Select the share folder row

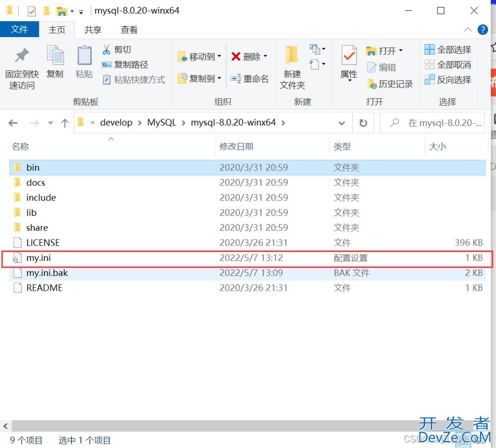[x=248, y=228]
